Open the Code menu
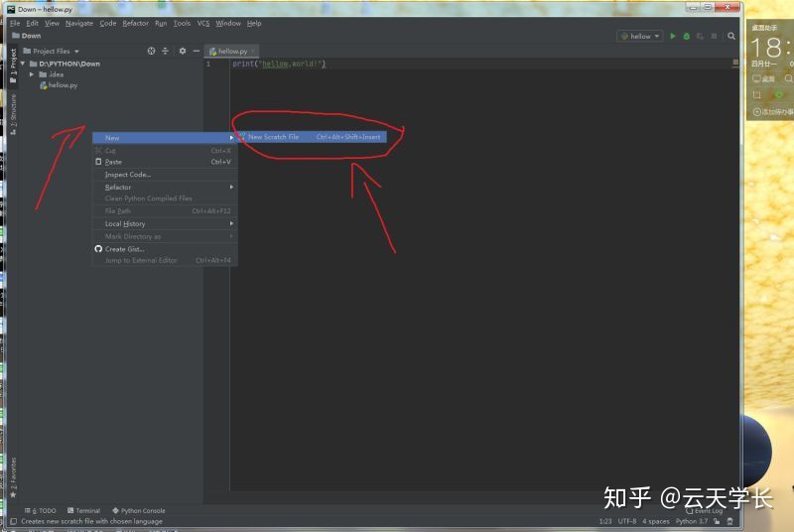 (108, 23)
